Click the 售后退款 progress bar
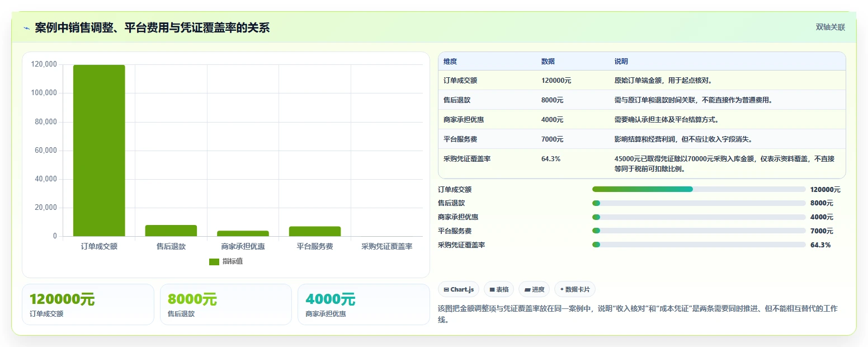This screenshot has width=868, height=347. (x=699, y=203)
